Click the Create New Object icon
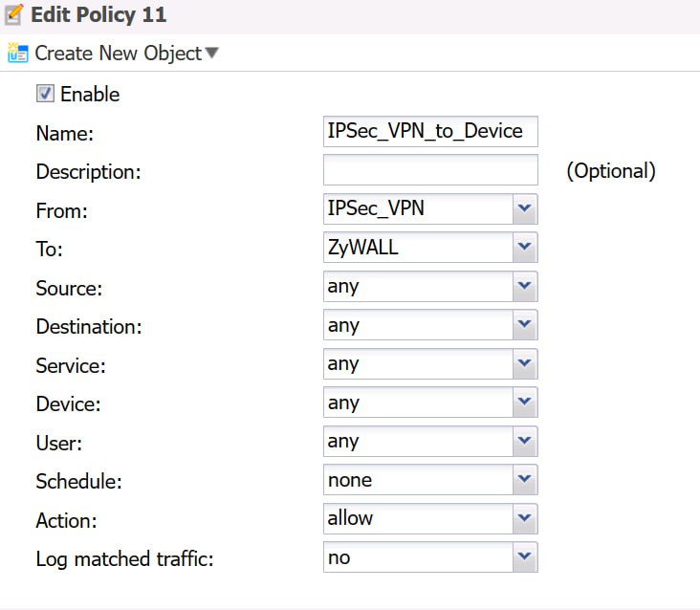 click(x=17, y=54)
